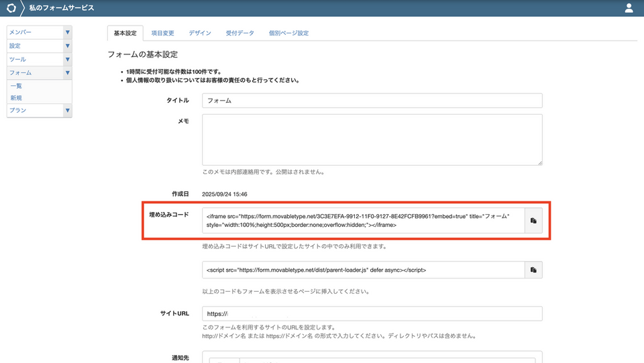The height and width of the screenshot is (363, 644).
Task: Focus the サイトURL input field
Action: [x=372, y=314]
